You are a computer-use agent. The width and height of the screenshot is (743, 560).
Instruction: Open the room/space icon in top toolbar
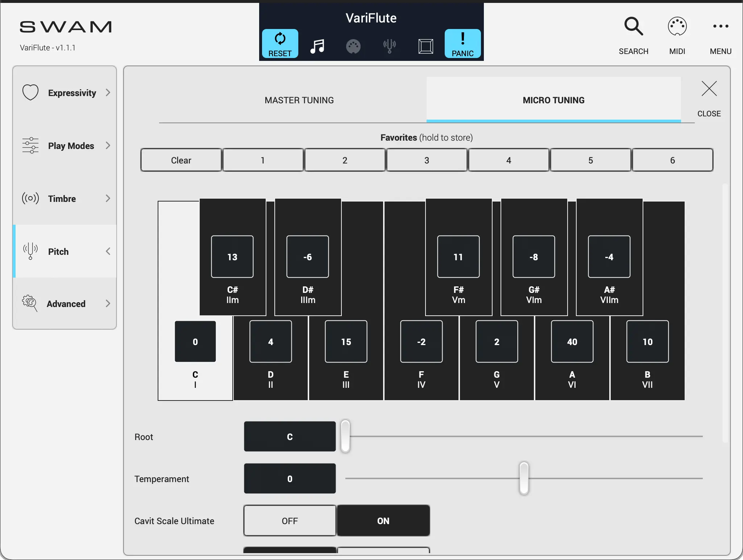426,46
